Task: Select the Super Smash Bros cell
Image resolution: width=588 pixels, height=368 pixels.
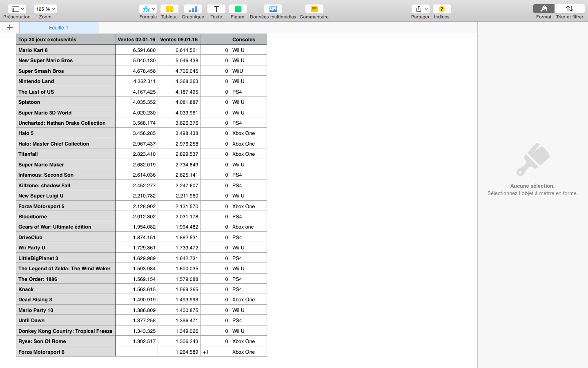Action: pos(66,71)
